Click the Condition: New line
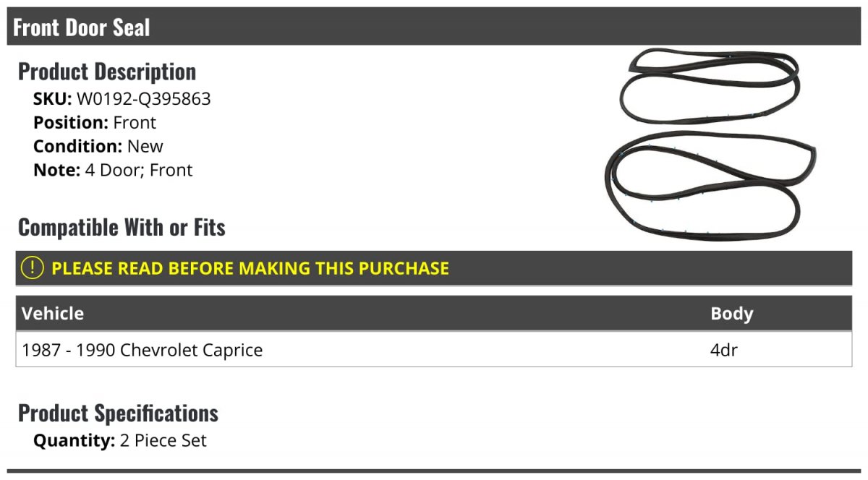Viewport: 868px width, 480px height. (98, 146)
